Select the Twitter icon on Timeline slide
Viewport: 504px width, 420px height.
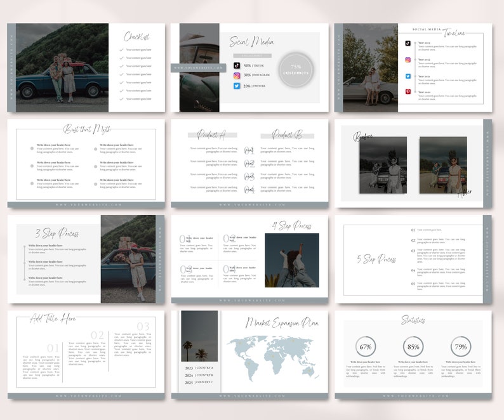(x=408, y=76)
